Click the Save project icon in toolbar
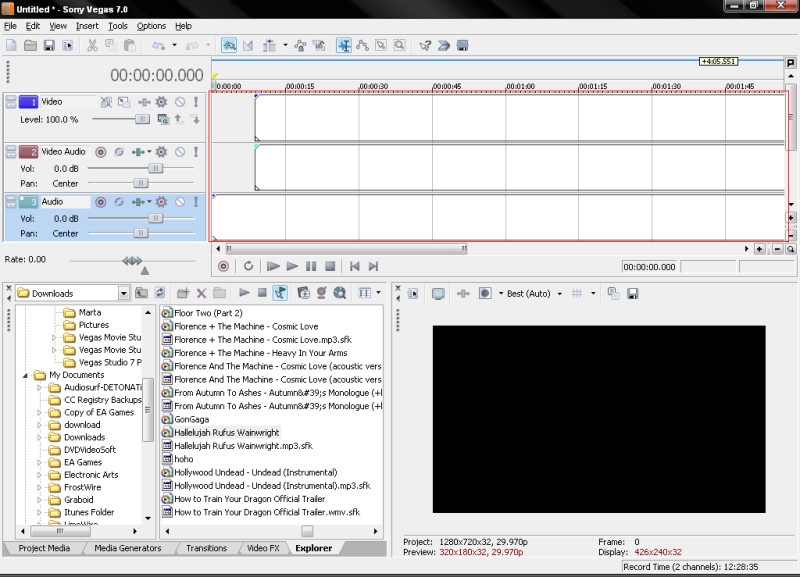The height and width of the screenshot is (577, 800). [x=49, y=45]
